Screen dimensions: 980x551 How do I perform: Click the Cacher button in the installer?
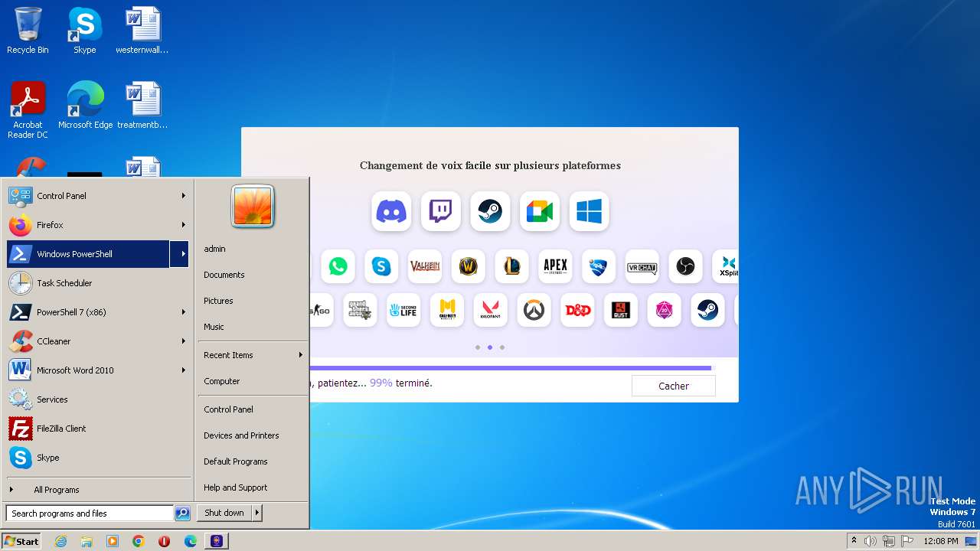tap(674, 386)
